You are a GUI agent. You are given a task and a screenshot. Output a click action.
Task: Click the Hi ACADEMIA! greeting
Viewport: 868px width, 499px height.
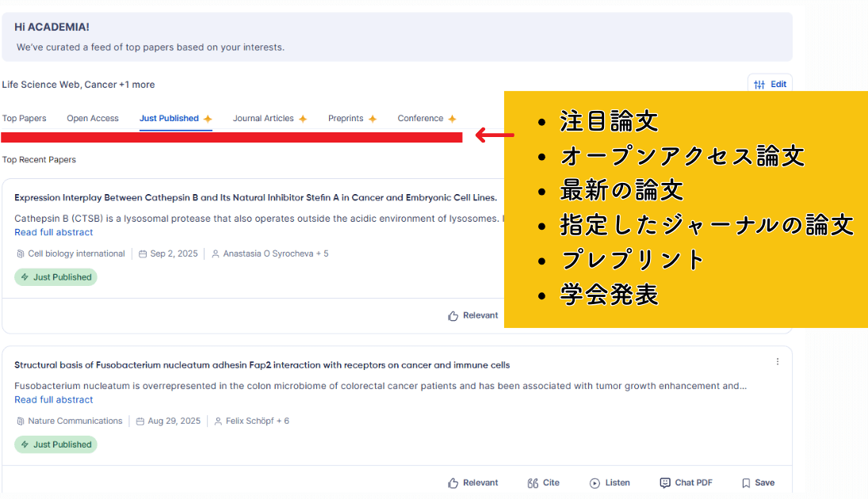(x=52, y=27)
